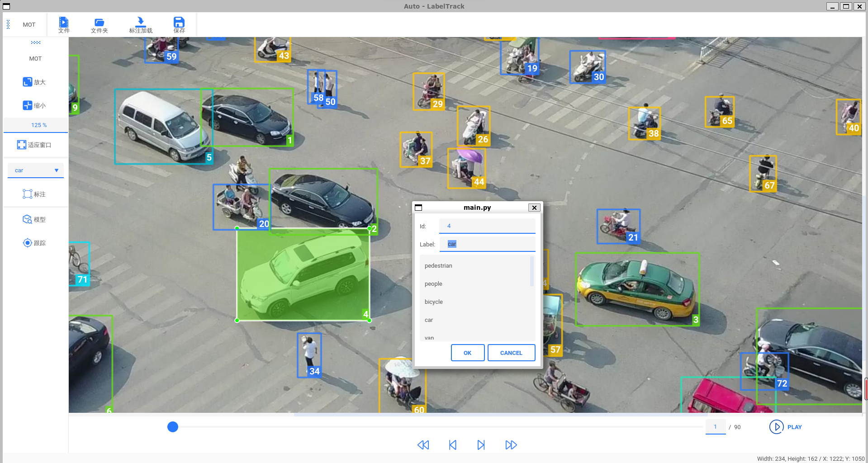Move the frame timeline slider handle
This screenshot has width=868, height=463.
coord(173,427)
